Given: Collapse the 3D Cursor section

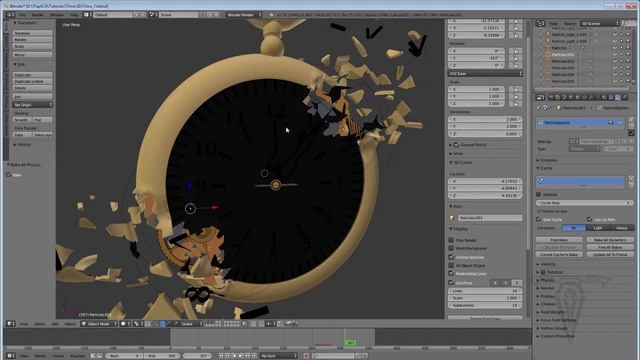Looking at the screenshot, I should point(461,162).
